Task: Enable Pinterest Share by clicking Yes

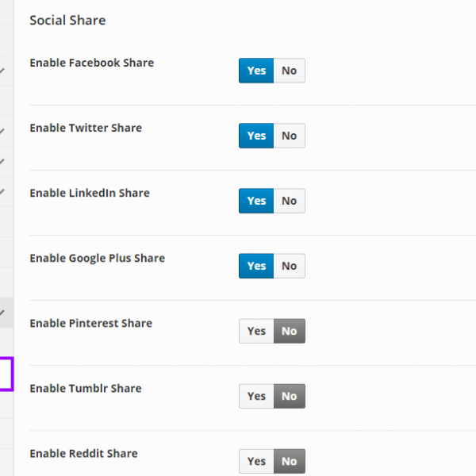Action: click(x=256, y=331)
